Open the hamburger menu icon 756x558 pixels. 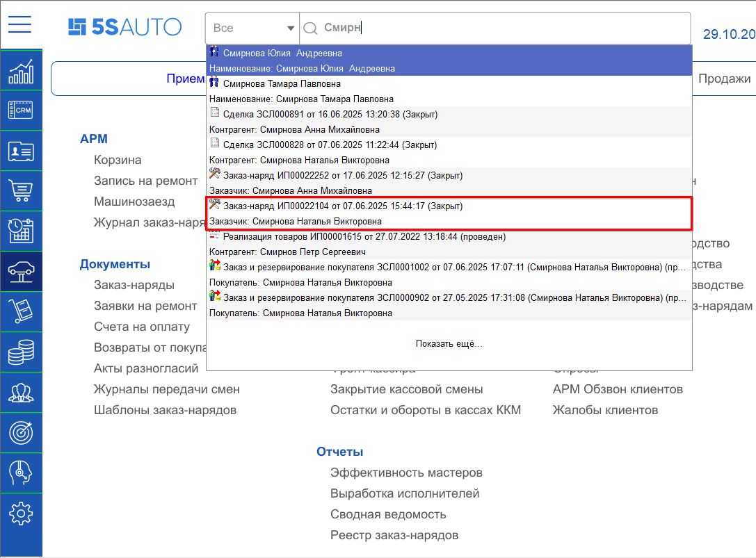point(19,24)
